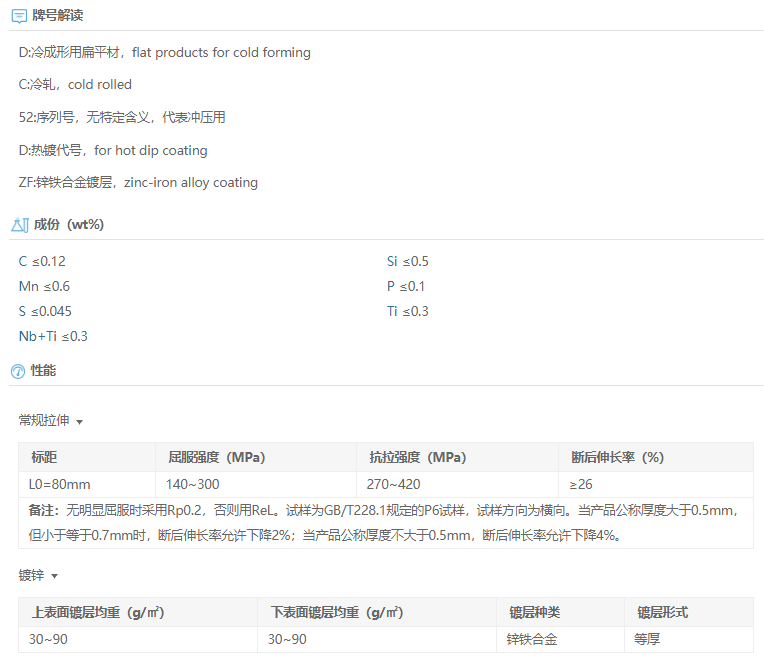Click the 'Si ≤0.5' composition value
This screenshot has height=662, width=773.
(408, 261)
